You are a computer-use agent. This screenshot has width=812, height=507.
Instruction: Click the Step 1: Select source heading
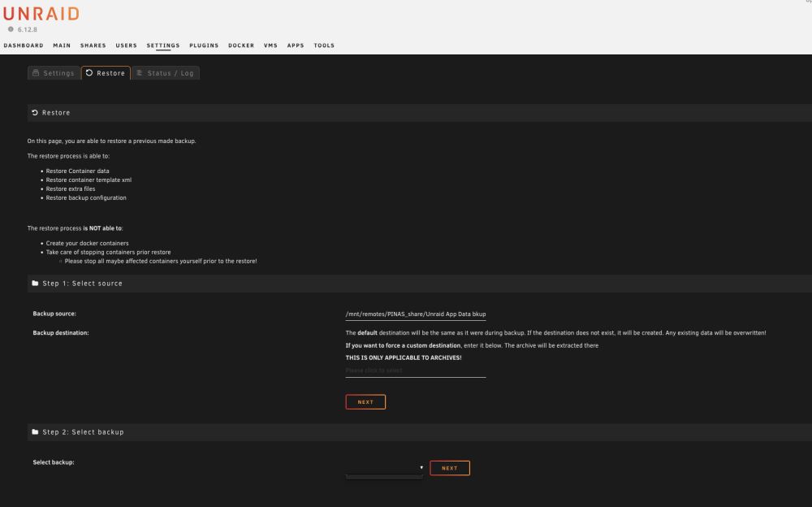pos(82,284)
